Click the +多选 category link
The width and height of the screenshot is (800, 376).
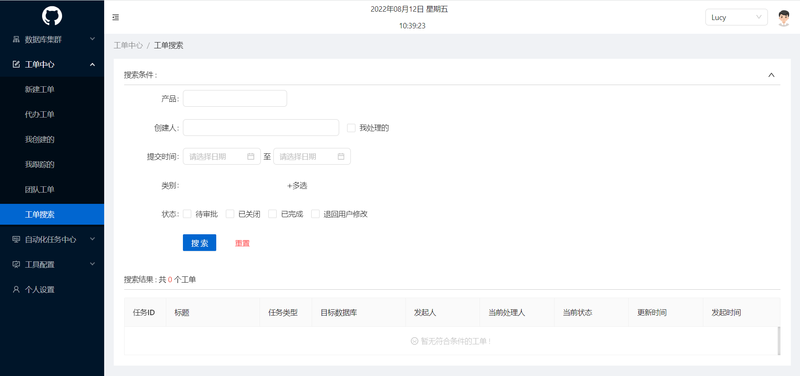[297, 186]
